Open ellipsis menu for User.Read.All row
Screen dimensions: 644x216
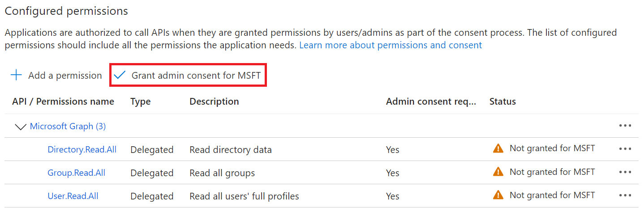click(x=625, y=195)
